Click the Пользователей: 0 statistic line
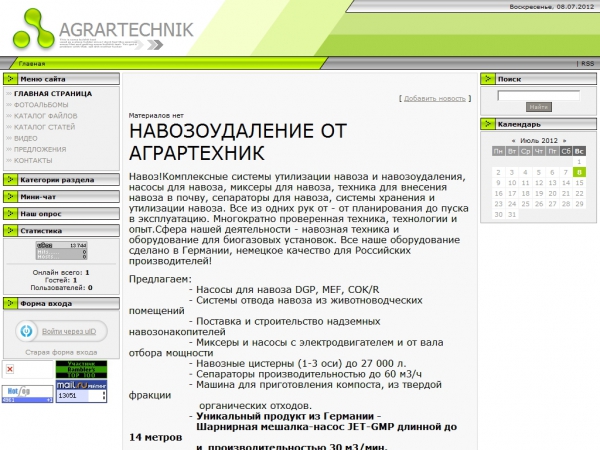Screen dimensions: 600x450 coord(61,288)
